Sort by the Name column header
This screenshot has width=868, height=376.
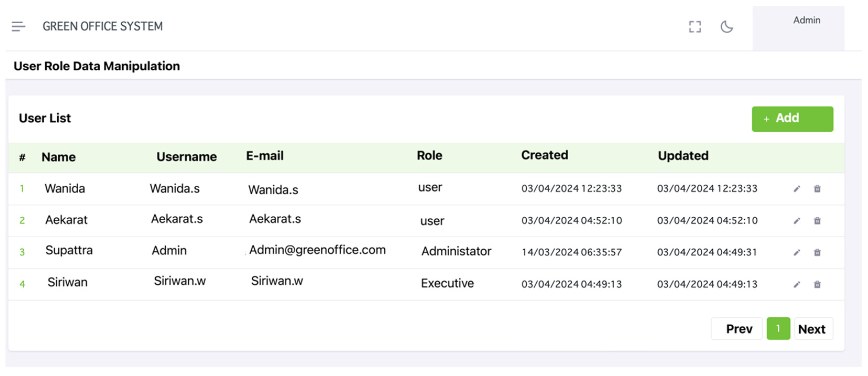[59, 157]
